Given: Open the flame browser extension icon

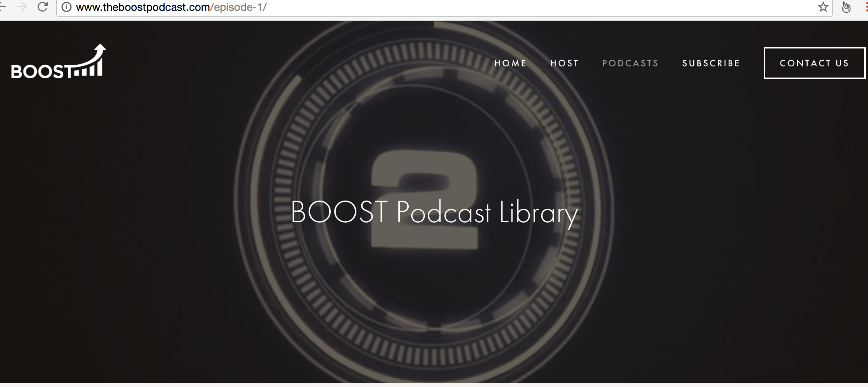Looking at the screenshot, I should point(846,7).
